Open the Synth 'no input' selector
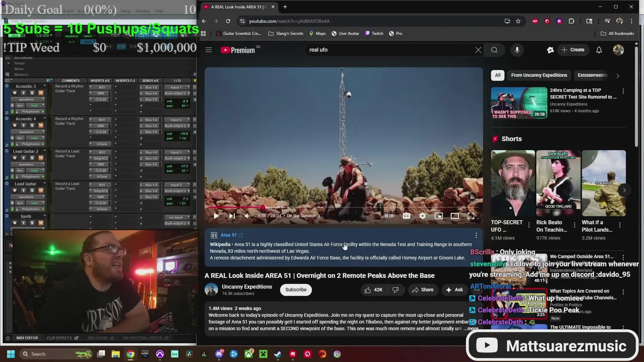This screenshot has width=644, height=362. click(176, 217)
